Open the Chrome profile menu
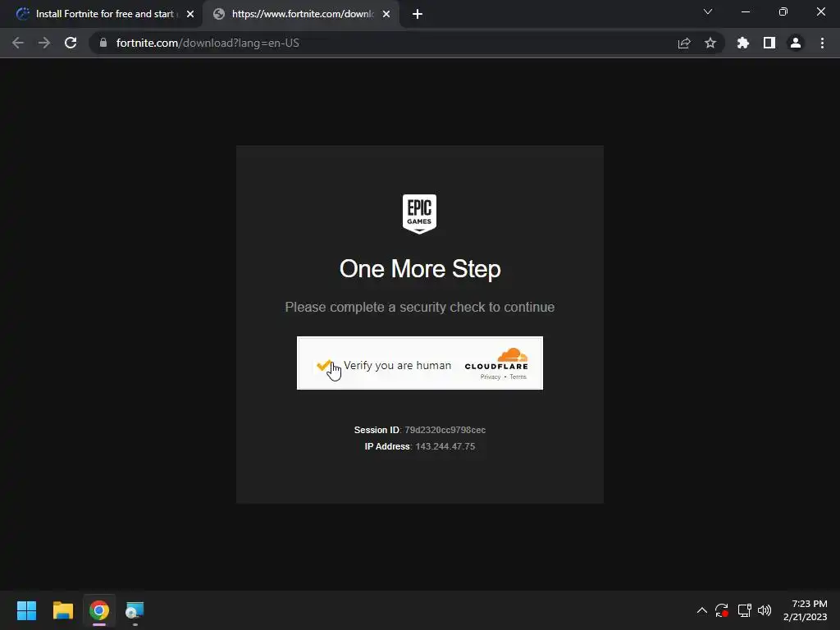This screenshot has width=840, height=630. (796, 43)
